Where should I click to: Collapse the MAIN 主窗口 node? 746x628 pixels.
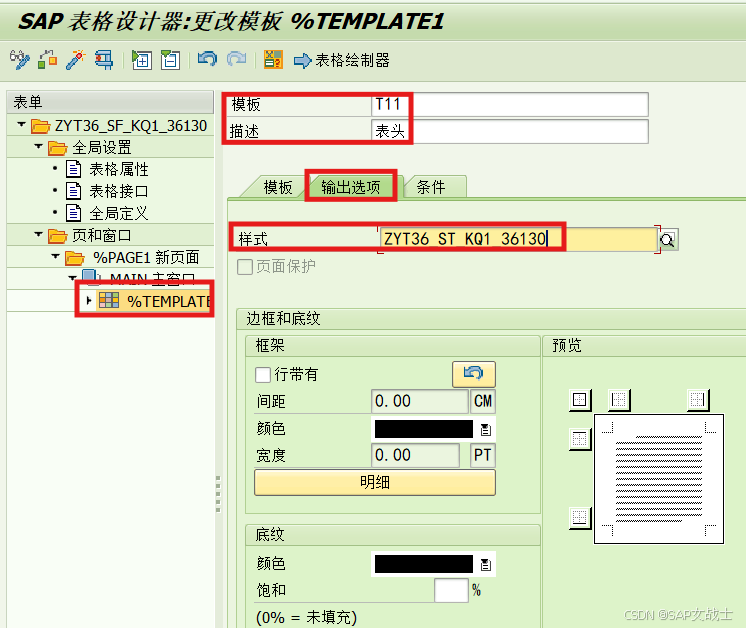point(72,278)
